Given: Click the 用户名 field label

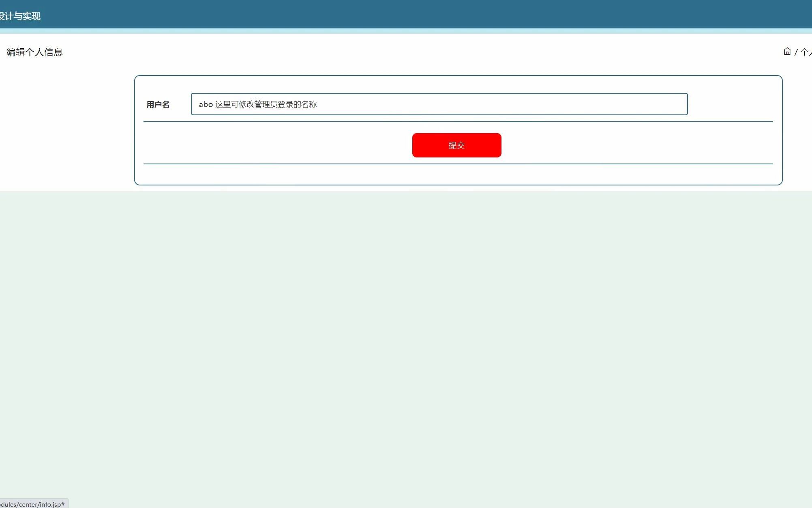Looking at the screenshot, I should (158, 104).
